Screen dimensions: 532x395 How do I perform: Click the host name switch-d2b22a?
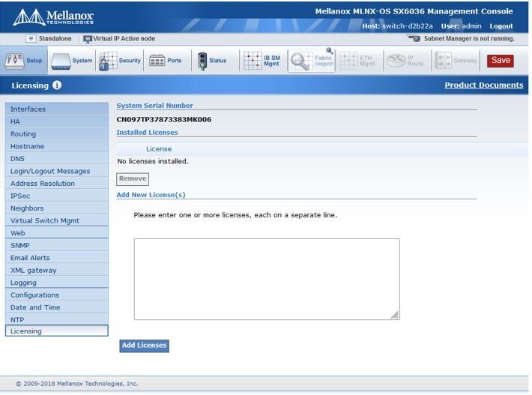408,26
